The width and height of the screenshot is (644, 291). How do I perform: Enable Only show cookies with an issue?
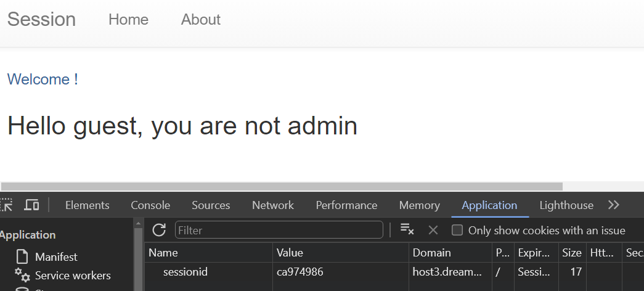[457, 230]
